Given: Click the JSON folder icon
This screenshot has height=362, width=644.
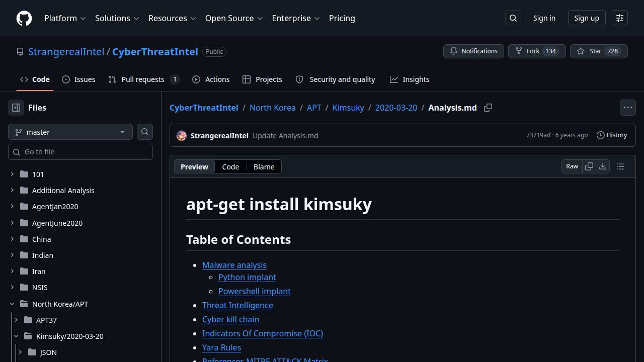Looking at the screenshot, I should tap(32, 352).
